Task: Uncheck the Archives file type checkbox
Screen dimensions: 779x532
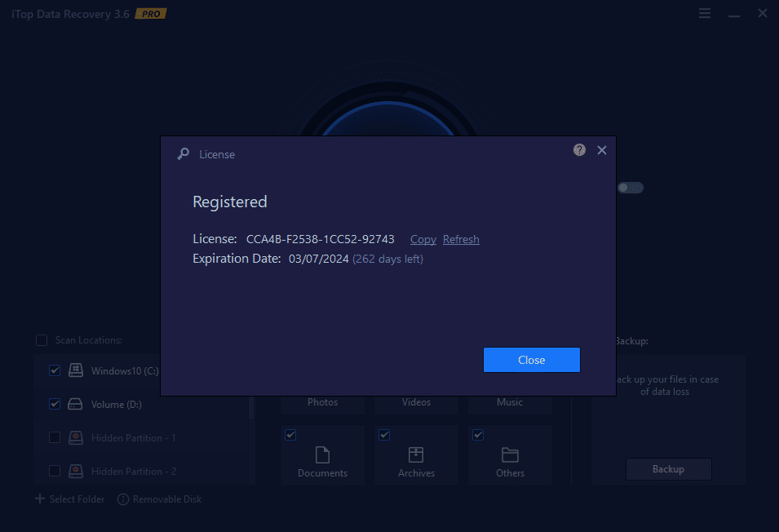Action: tap(384, 435)
